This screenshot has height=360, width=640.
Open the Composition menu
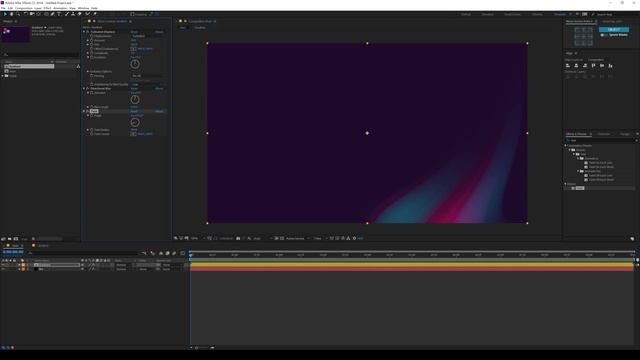pos(24,8)
